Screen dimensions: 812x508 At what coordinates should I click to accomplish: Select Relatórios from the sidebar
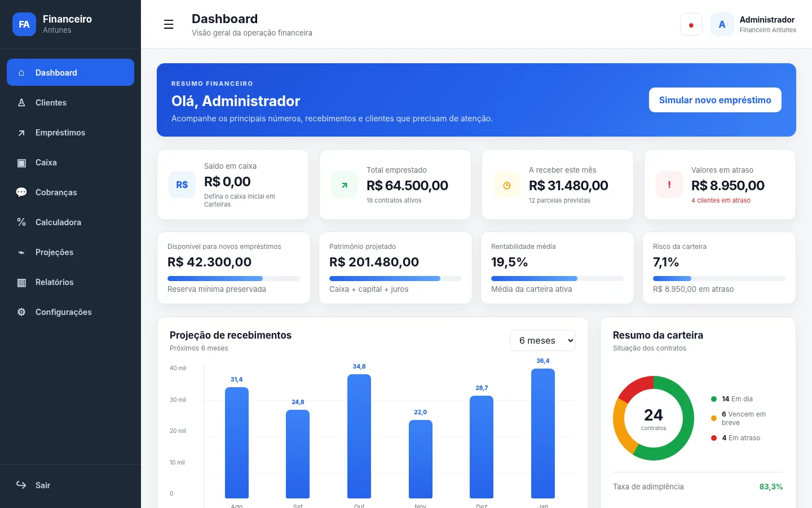[x=70, y=282]
